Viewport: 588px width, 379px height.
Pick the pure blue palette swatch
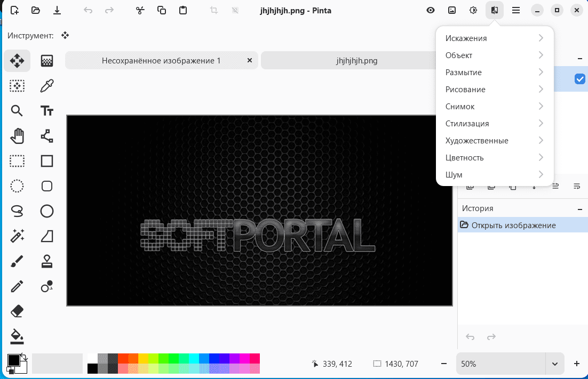point(214,358)
